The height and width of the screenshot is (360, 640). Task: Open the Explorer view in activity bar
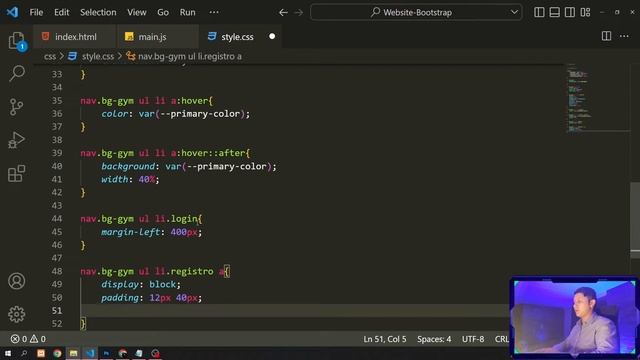(x=17, y=40)
